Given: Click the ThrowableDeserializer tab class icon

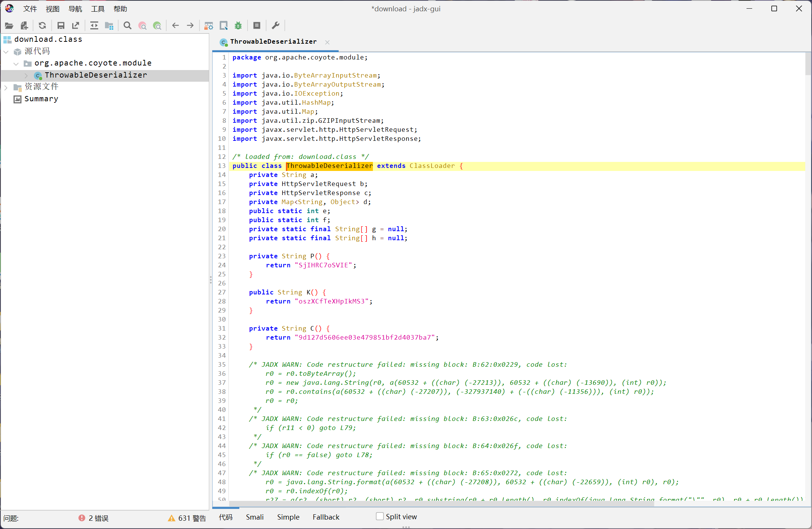Looking at the screenshot, I should click(224, 42).
